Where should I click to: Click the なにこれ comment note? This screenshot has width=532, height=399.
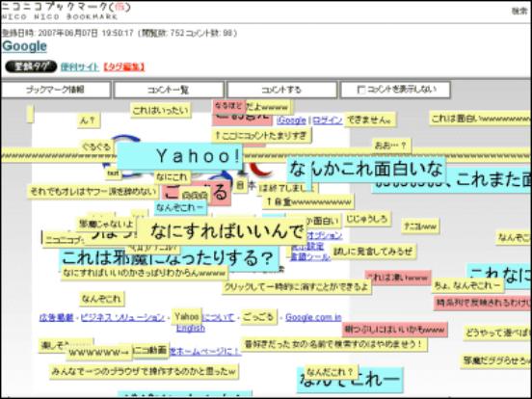pyautogui.click(x=173, y=177)
